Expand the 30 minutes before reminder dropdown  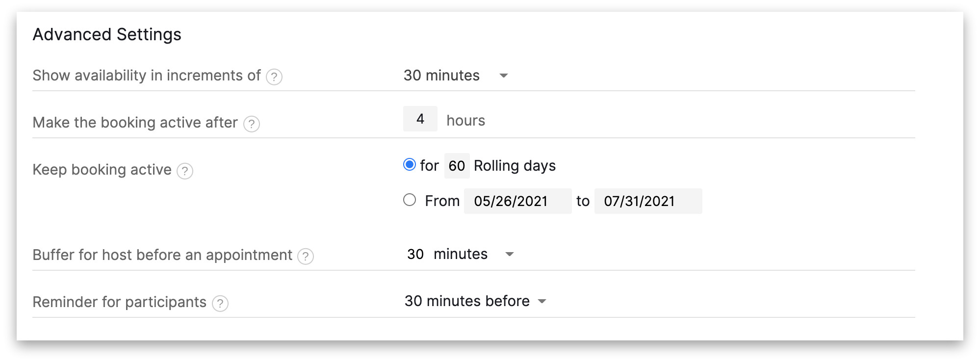point(542,301)
